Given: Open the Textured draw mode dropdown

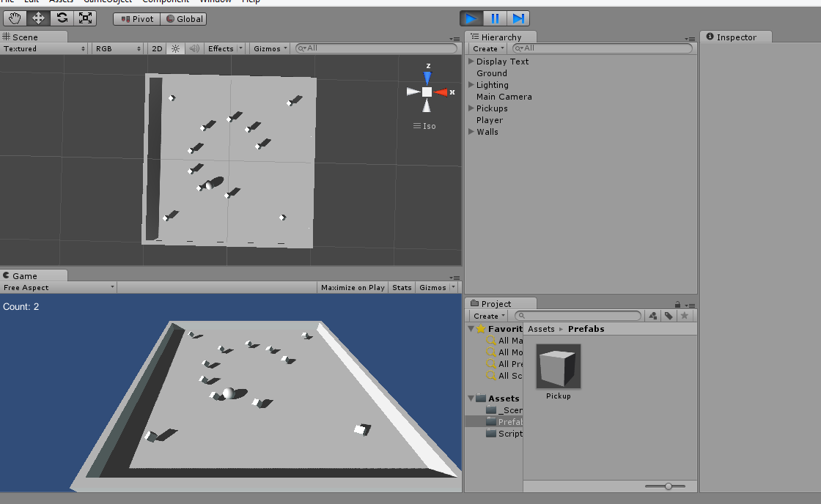Looking at the screenshot, I should [44, 48].
